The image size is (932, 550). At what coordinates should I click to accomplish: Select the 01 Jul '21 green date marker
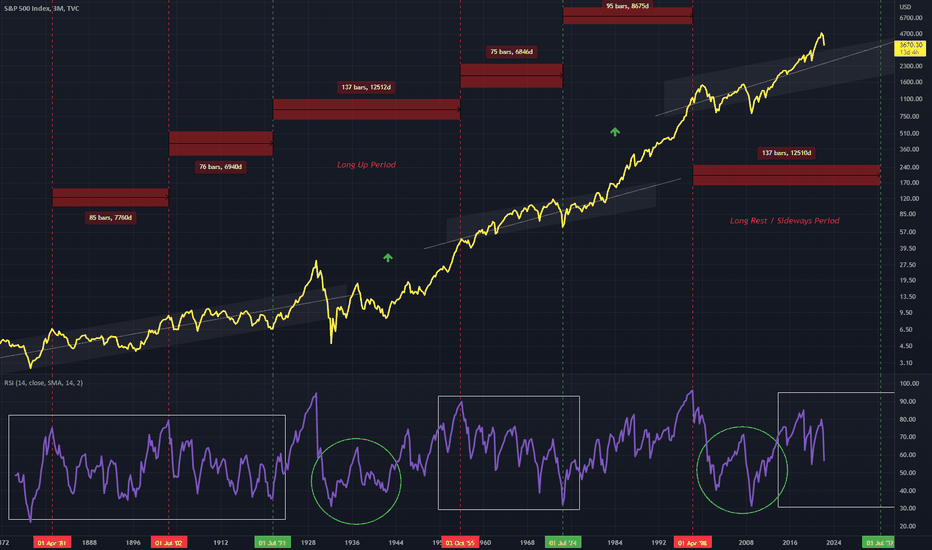[273, 542]
